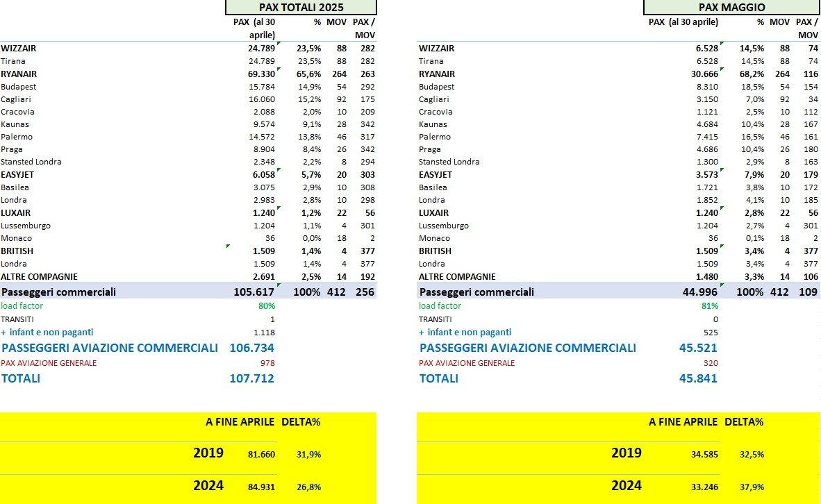Click Palermo value 7.415

pyautogui.click(x=707, y=137)
